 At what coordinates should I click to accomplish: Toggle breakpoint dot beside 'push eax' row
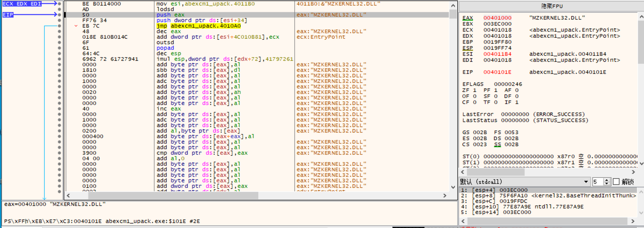coord(59,15)
